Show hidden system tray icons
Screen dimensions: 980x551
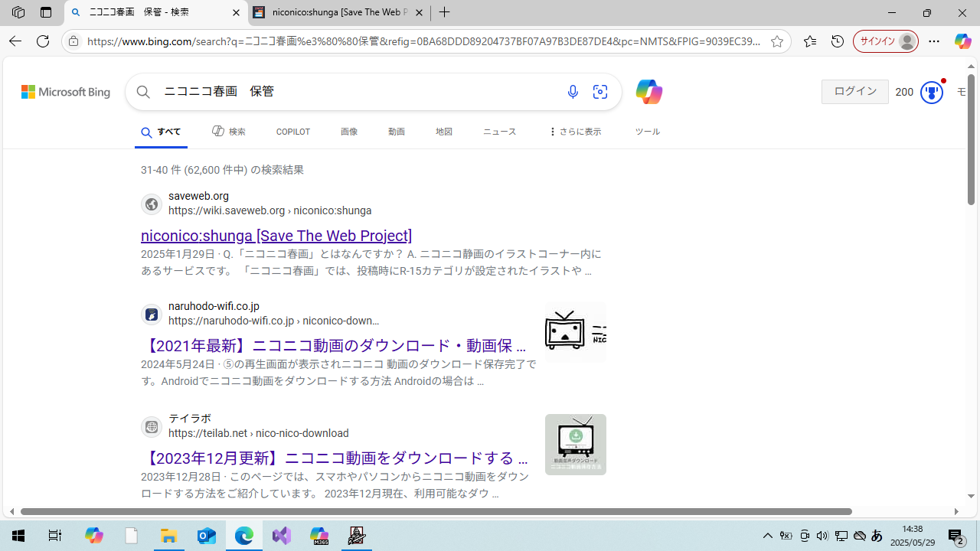[x=767, y=536]
